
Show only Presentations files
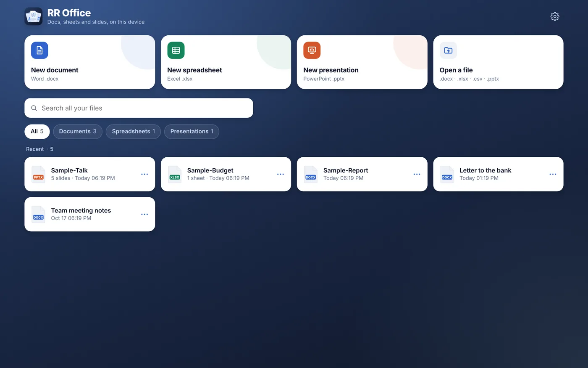pyautogui.click(x=192, y=132)
